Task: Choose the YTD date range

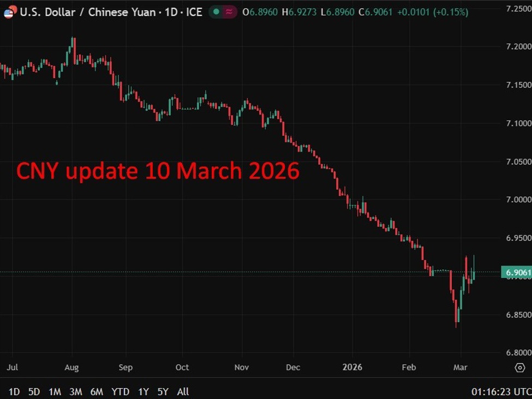Action: tap(120, 391)
